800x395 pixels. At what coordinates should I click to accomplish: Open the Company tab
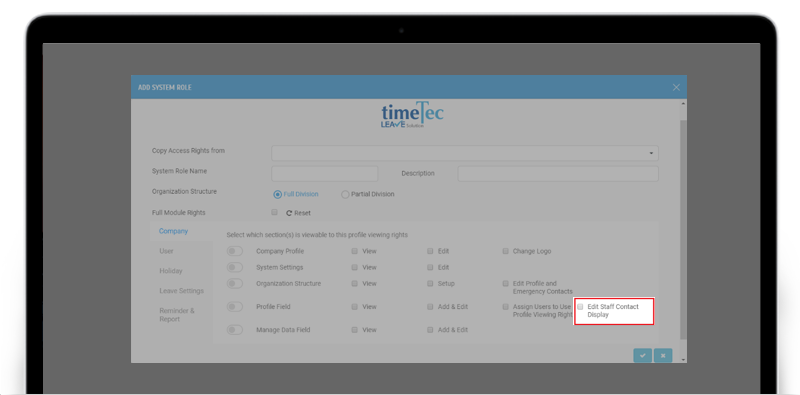pos(173,231)
